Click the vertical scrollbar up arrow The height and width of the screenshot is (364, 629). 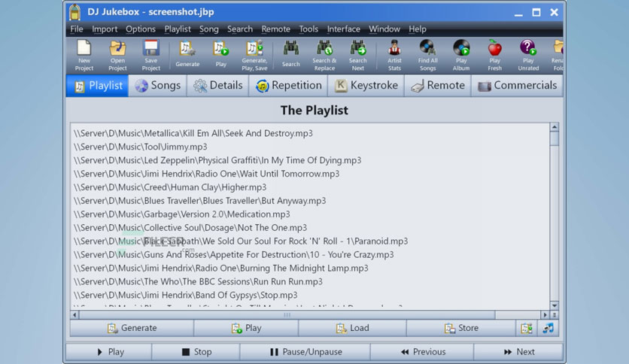pyautogui.click(x=554, y=127)
